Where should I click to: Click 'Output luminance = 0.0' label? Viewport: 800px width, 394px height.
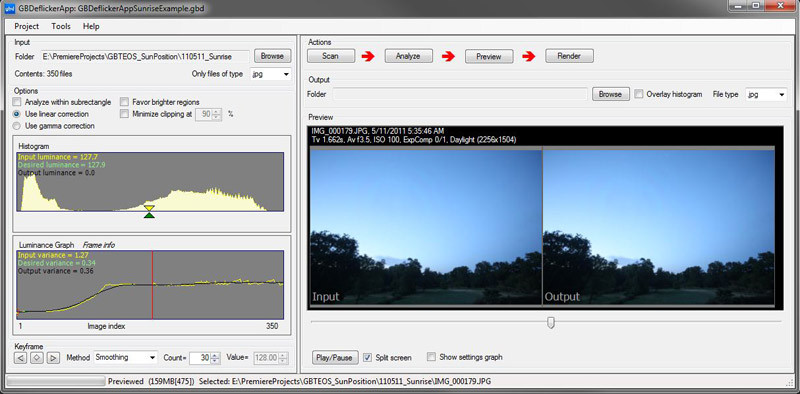(x=57, y=173)
